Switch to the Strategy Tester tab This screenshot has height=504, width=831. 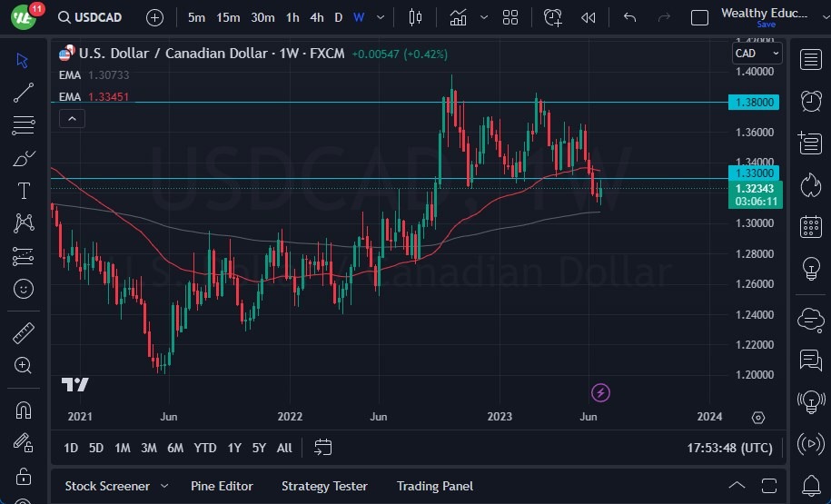pos(324,486)
